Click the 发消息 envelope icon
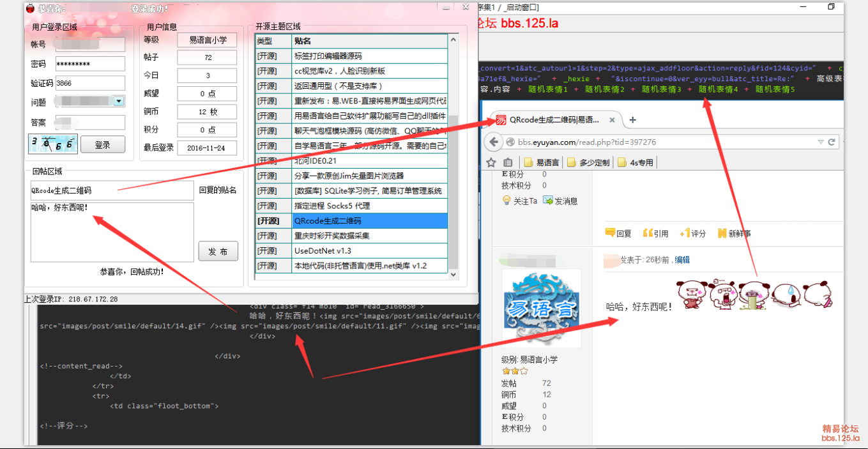The height and width of the screenshot is (449, 868). [x=548, y=201]
